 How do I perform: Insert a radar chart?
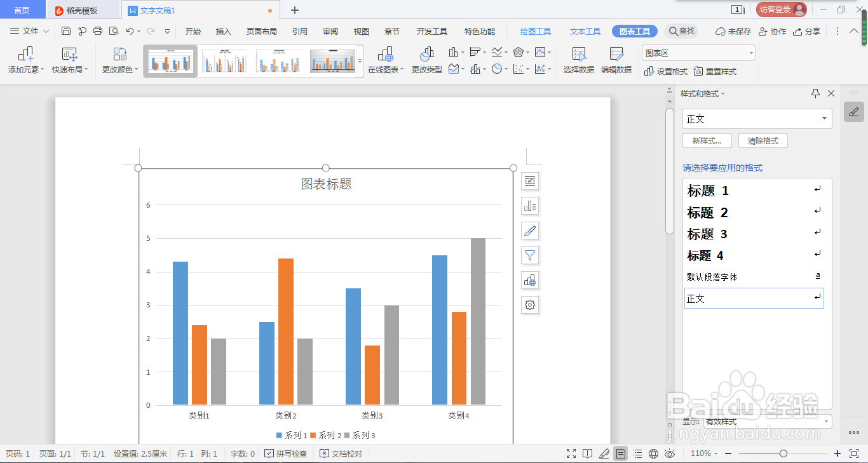click(x=520, y=52)
